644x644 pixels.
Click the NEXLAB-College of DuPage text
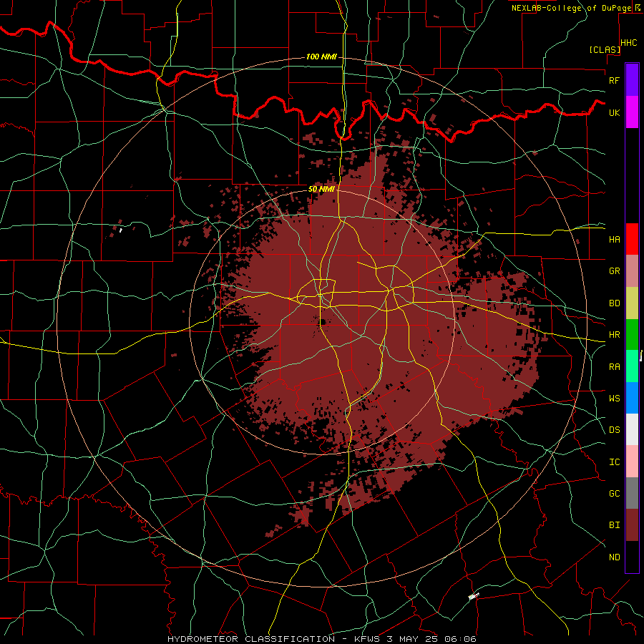tap(571, 8)
